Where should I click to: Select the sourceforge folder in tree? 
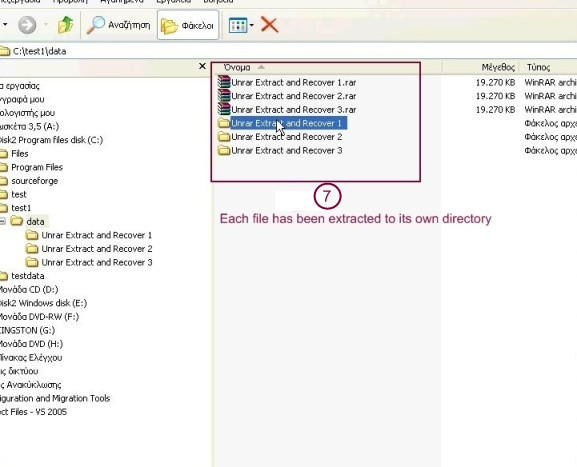[x=35, y=181]
